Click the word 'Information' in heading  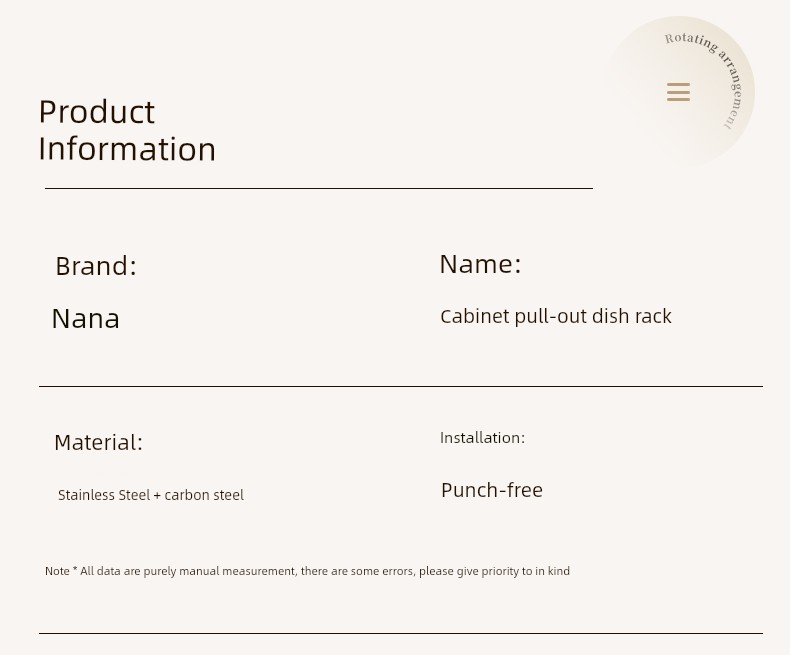(127, 149)
